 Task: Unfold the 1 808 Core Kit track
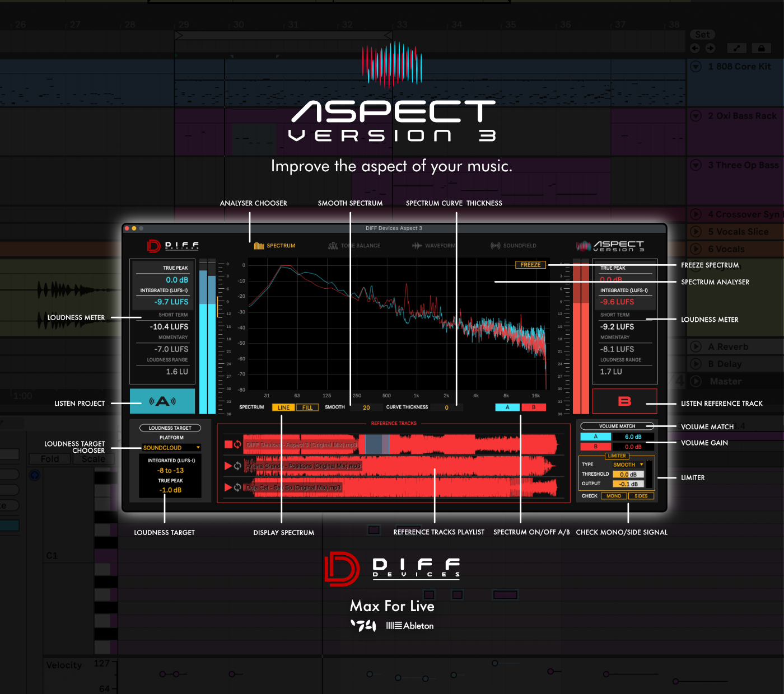696,67
